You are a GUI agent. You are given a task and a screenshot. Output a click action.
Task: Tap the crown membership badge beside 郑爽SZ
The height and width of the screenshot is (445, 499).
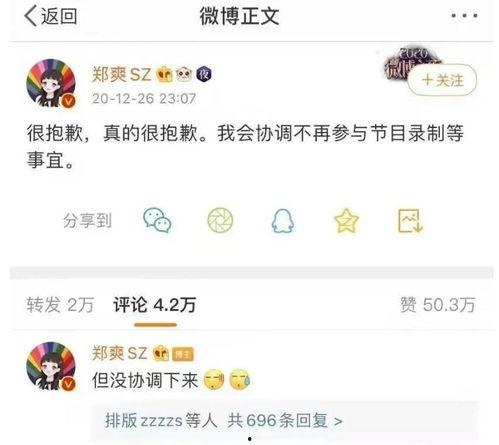pyautogui.click(x=165, y=74)
